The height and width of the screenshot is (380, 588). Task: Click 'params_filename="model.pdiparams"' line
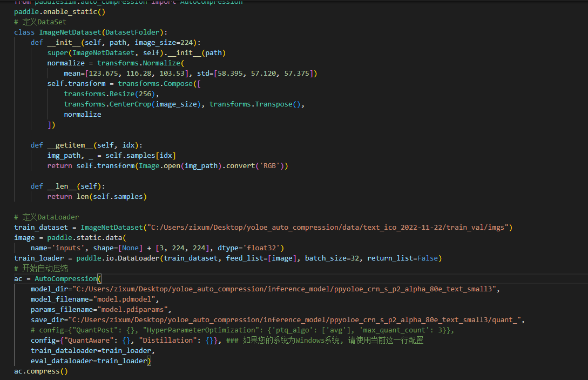point(101,309)
